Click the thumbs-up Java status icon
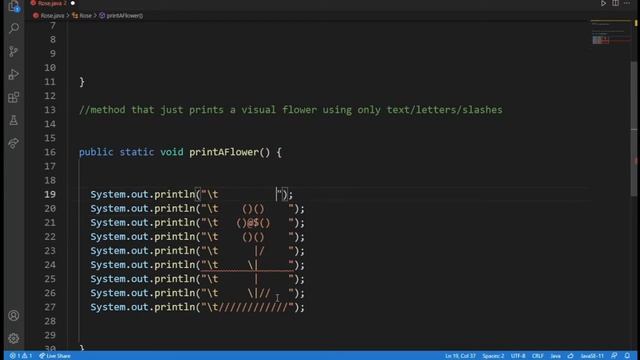The width and height of the screenshot is (640, 360). [x=571, y=356]
